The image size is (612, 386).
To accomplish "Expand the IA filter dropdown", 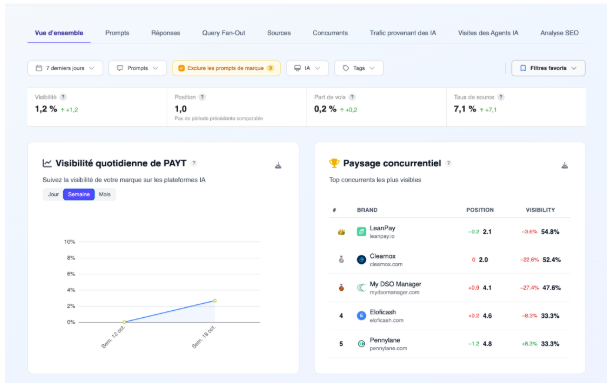I will tap(308, 68).
